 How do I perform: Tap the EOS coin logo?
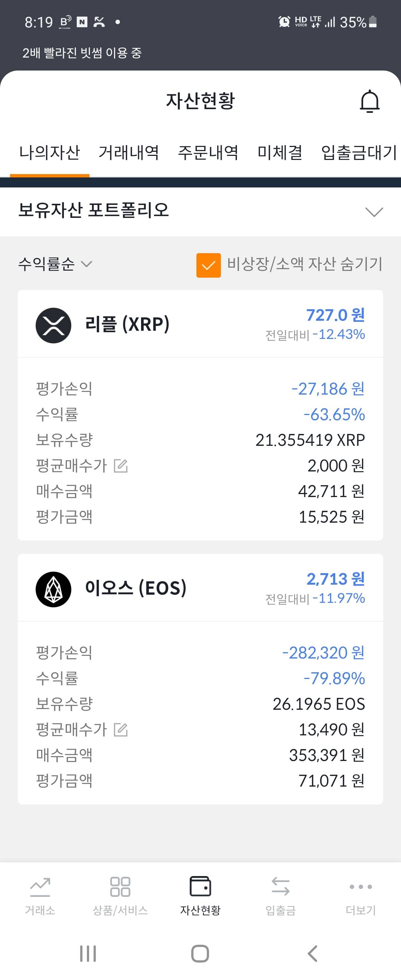click(x=53, y=589)
